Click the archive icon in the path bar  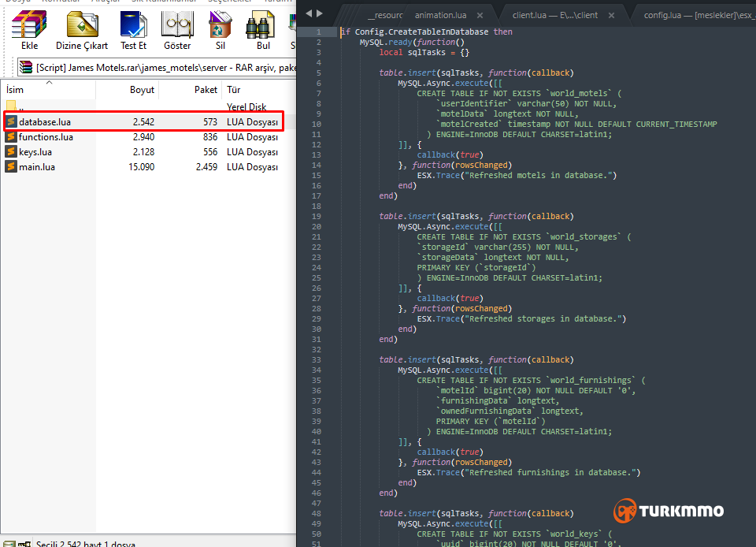click(26, 68)
